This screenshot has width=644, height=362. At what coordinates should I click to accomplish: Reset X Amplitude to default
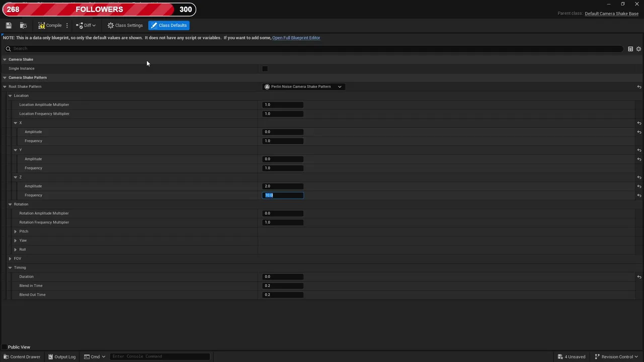(x=639, y=132)
